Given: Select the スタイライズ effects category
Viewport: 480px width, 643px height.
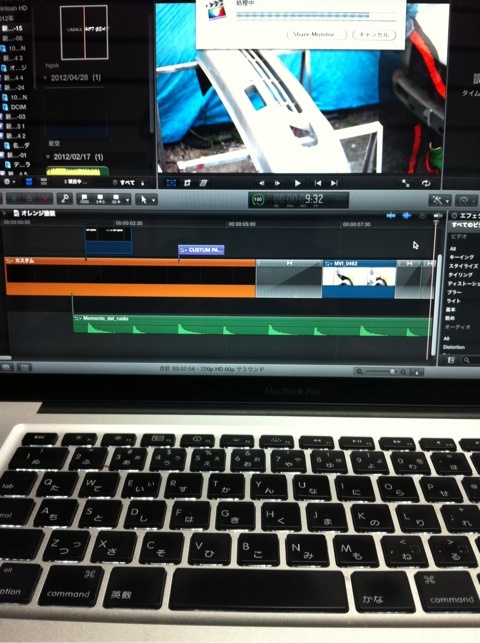Looking at the screenshot, I should [x=463, y=266].
